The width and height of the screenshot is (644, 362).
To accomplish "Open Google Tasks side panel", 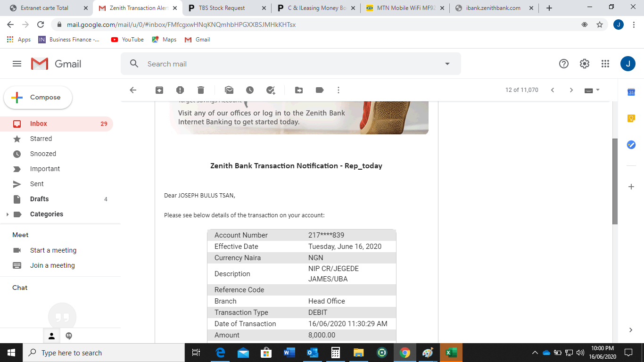I will (631, 145).
